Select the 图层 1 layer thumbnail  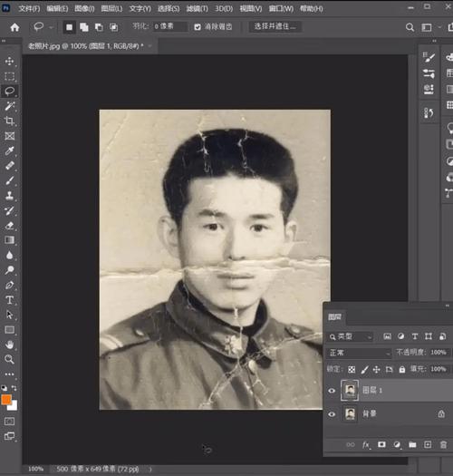click(x=350, y=391)
